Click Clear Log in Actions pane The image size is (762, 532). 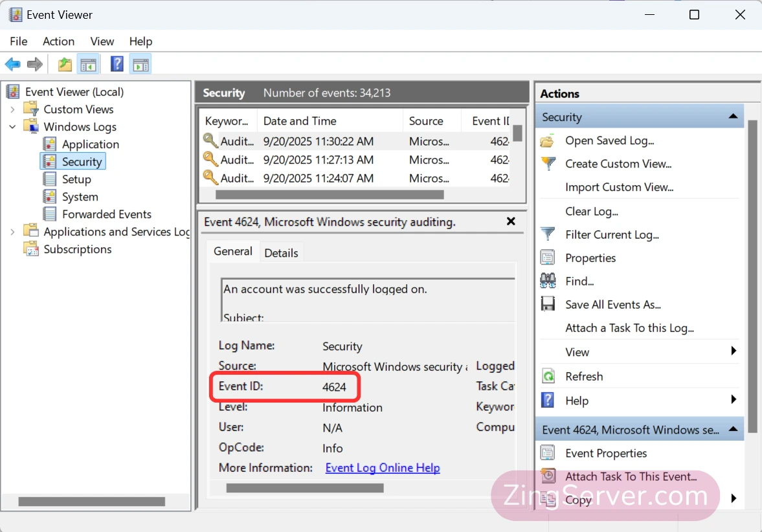(591, 211)
